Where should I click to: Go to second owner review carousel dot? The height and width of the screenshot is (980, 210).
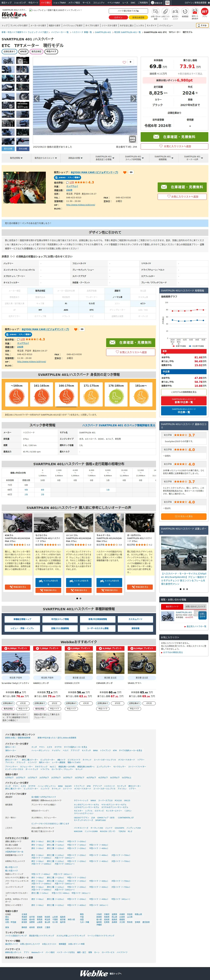80,598
